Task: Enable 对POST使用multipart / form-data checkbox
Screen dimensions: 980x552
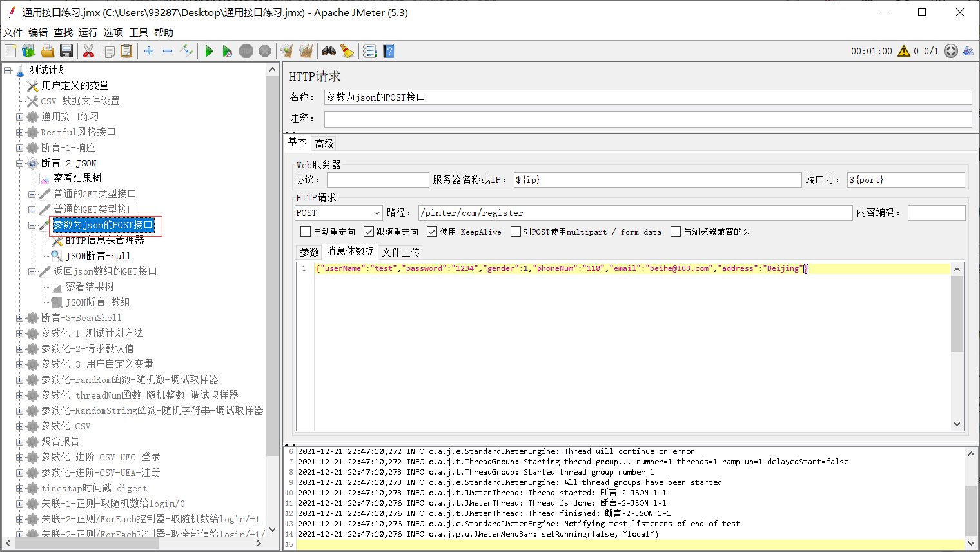Action: click(516, 232)
